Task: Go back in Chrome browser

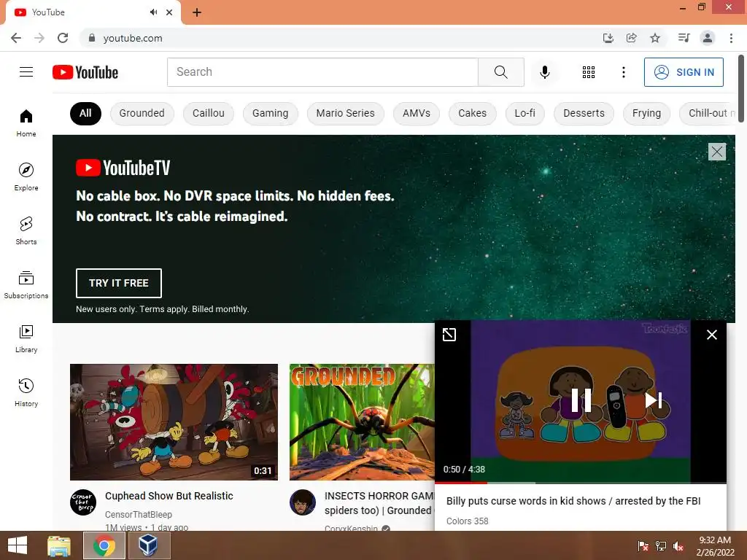Action: [16, 38]
